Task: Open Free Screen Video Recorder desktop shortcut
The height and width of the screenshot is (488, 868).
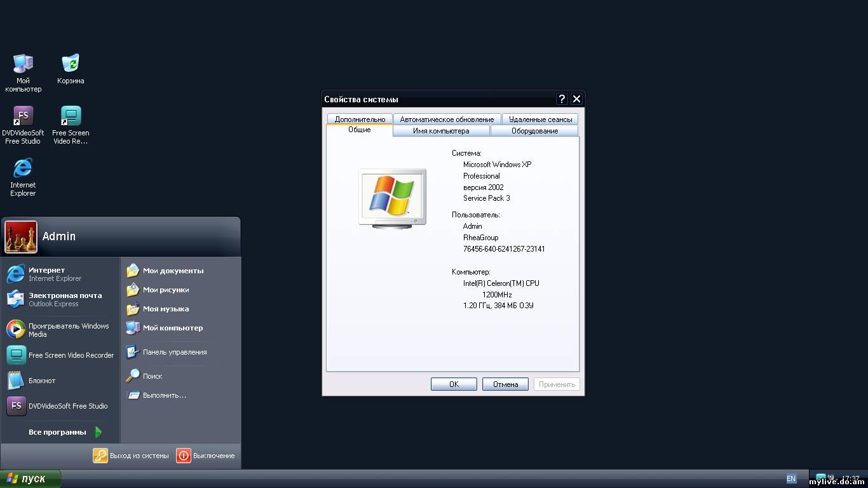Action: 71,117
